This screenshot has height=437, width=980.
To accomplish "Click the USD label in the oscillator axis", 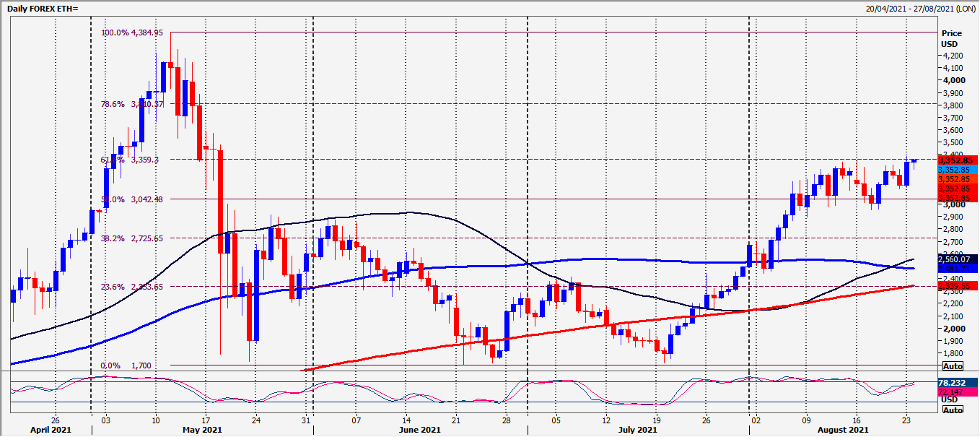I will coord(948,399).
